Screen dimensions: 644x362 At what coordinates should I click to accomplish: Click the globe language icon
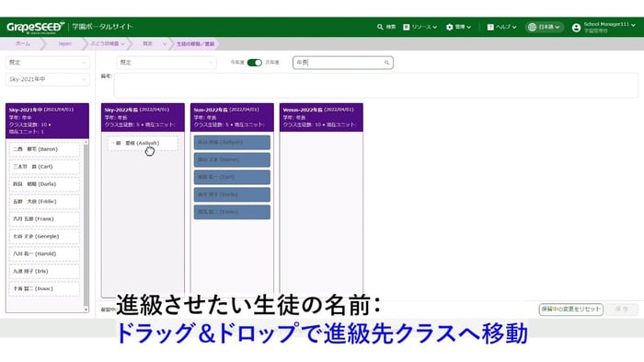(532, 27)
